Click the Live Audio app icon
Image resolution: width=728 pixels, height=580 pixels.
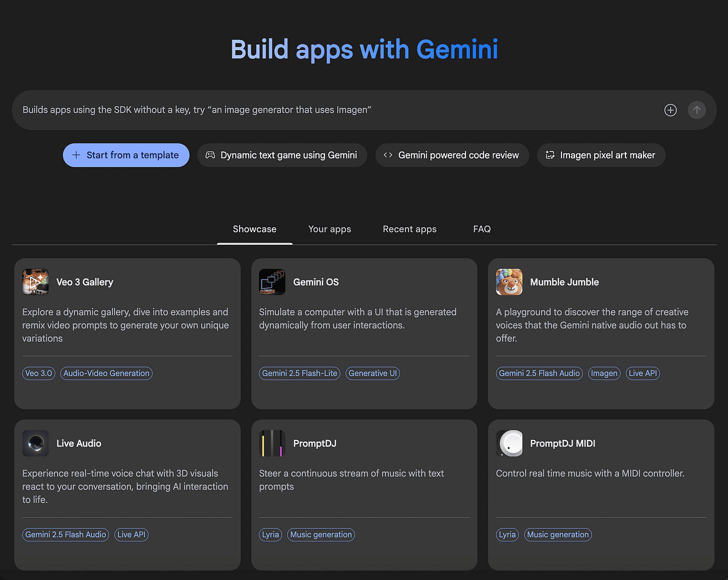tap(35, 443)
